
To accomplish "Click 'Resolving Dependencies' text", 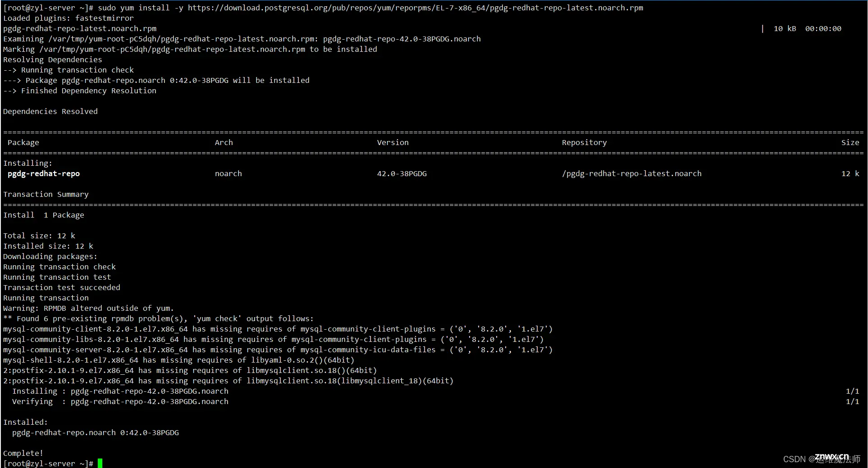I will [x=53, y=59].
